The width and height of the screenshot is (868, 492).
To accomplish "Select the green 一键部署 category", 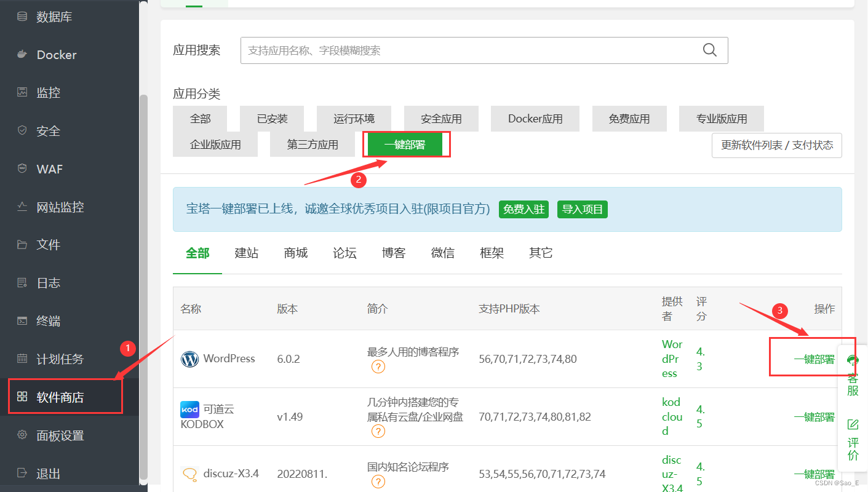I will 405,145.
